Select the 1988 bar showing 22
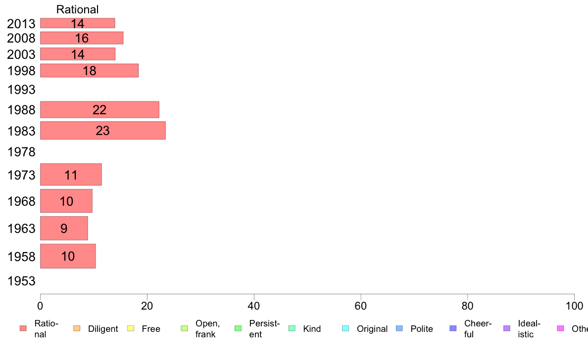The image size is (588, 364). tap(100, 109)
